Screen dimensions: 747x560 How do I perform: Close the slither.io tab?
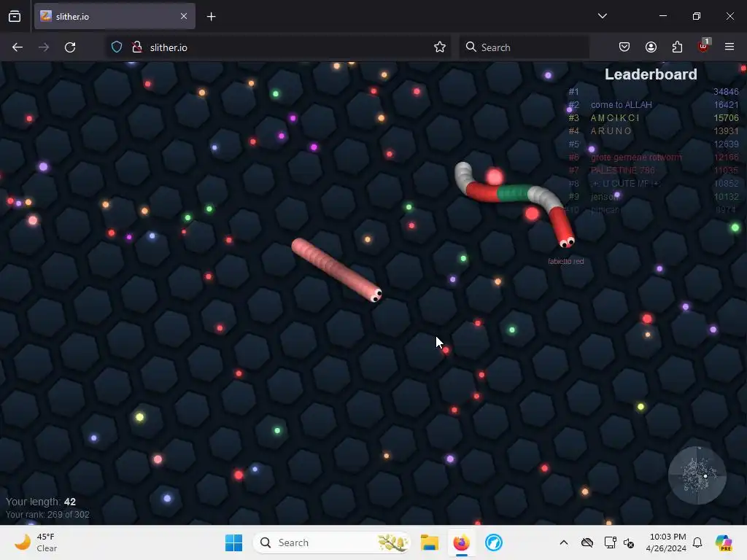click(x=184, y=16)
